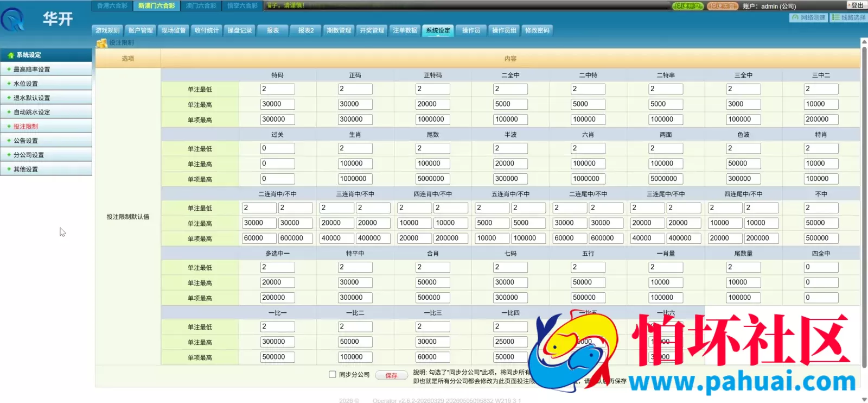The height and width of the screenshot is (403, 868).
Task: Open the 报表 menu
Action: [x=273, y=30]
